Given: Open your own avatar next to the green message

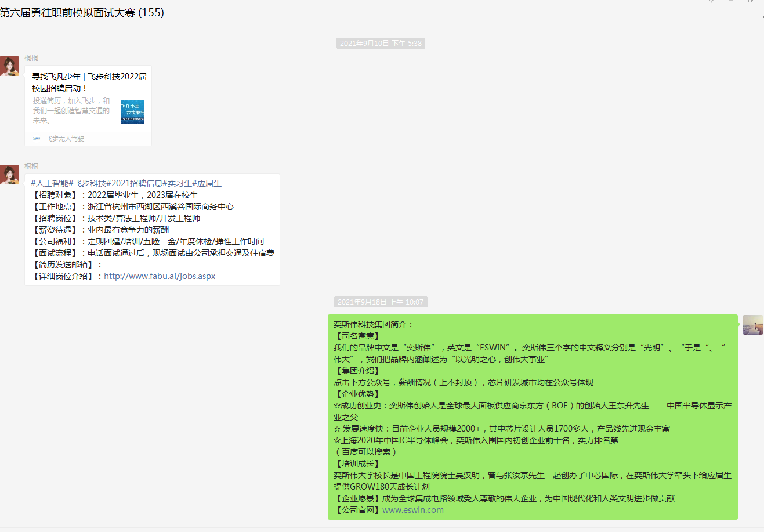Looking at the screenshot, I should click(753, 325).
